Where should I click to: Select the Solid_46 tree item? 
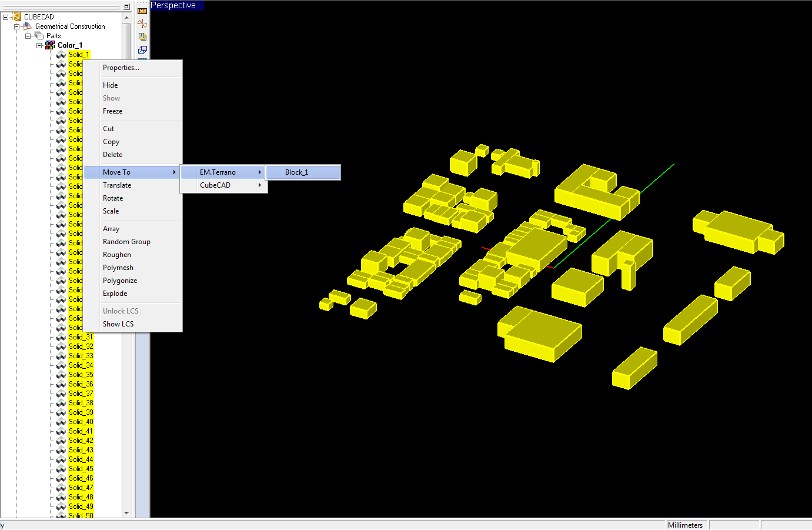81,478
